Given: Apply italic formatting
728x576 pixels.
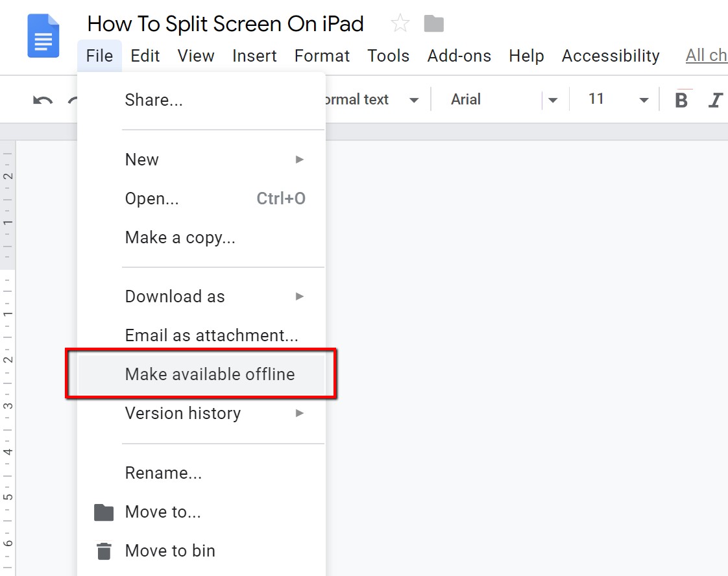Looking at the screenshot, I should click(x=716, y=99).
